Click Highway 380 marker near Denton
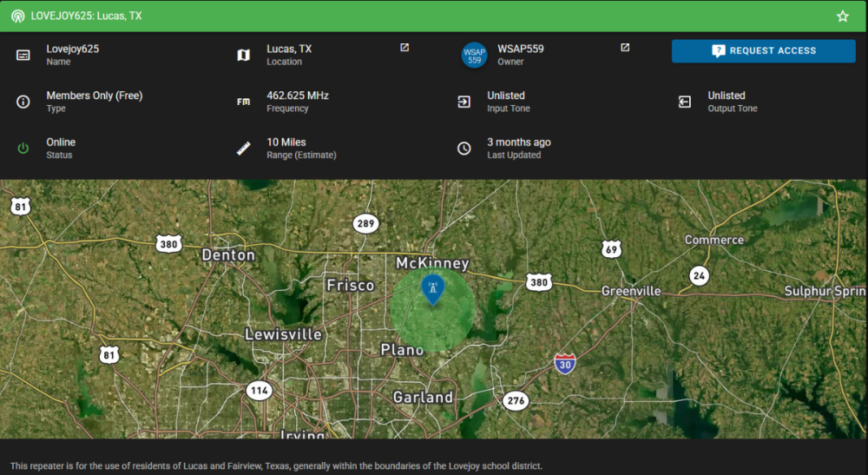Screen dimensions: 868x475 coord(168,244)
